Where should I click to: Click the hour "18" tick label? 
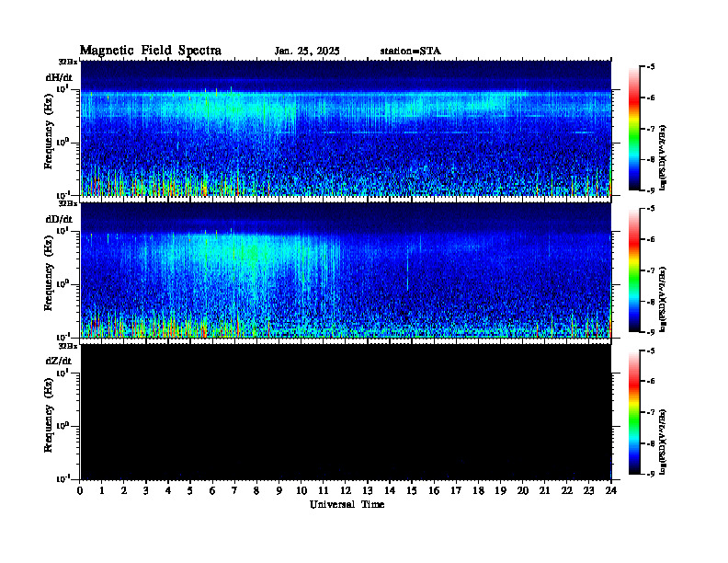coord(479,491)
